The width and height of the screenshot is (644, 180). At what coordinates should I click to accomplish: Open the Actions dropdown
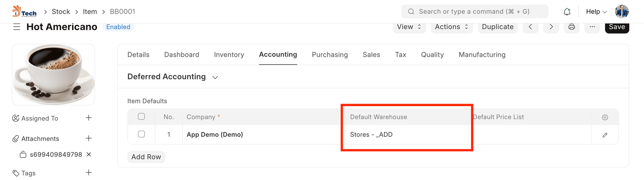451,27
